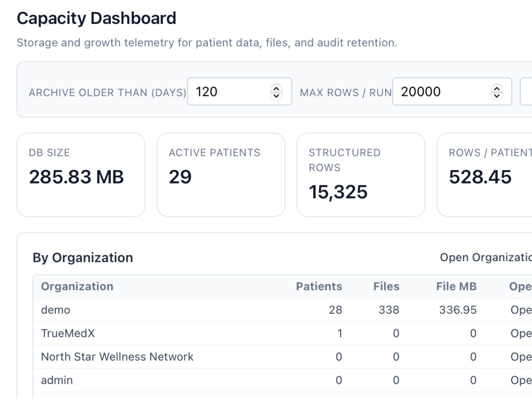The height and width of the screenshot is (399, 532).
Task: Click the Archive Older Than days field
Action: point(239,92)
